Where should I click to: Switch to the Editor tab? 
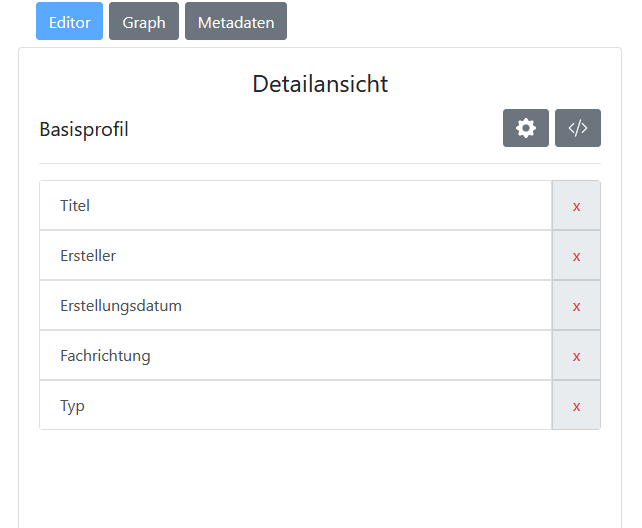point(69,22)
